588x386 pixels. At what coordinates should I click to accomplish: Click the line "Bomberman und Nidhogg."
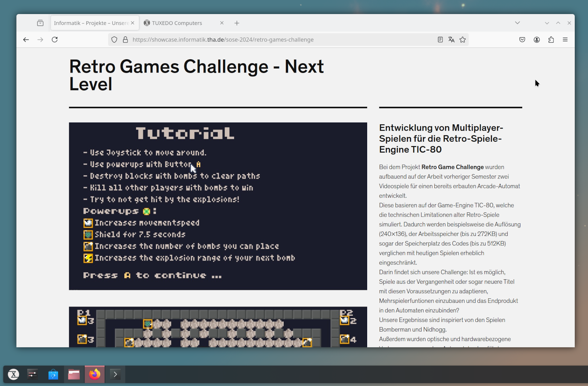413,330
